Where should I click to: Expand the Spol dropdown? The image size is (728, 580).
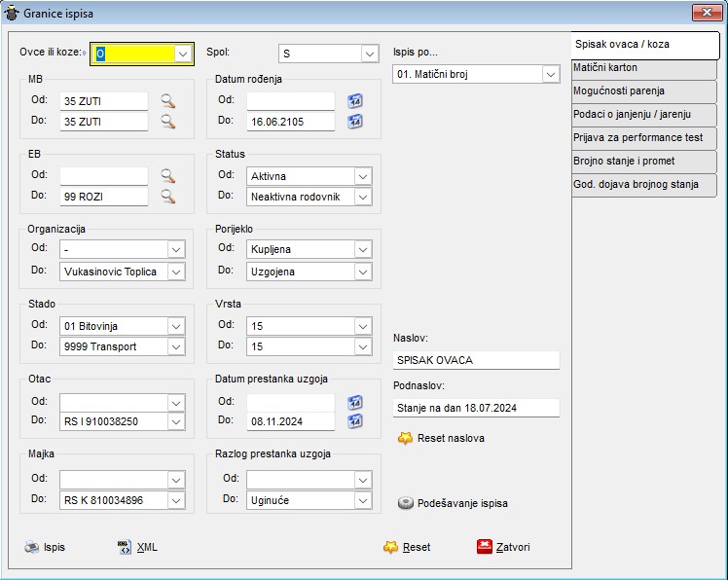click(369, 54)
